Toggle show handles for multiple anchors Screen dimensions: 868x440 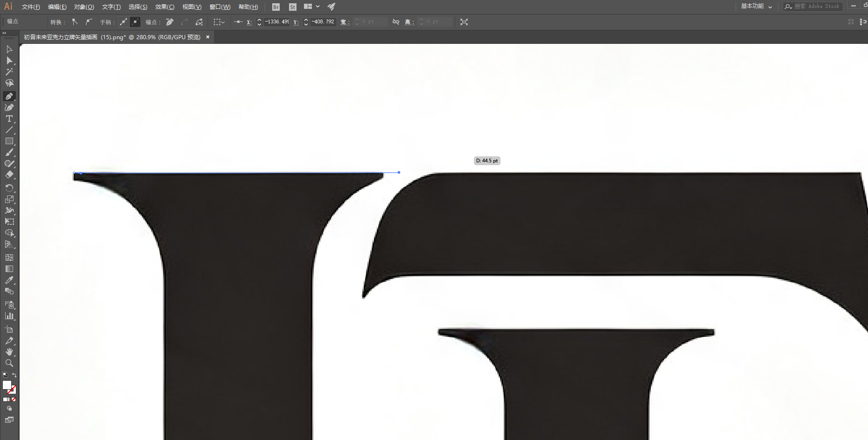[x=123, y=22]
